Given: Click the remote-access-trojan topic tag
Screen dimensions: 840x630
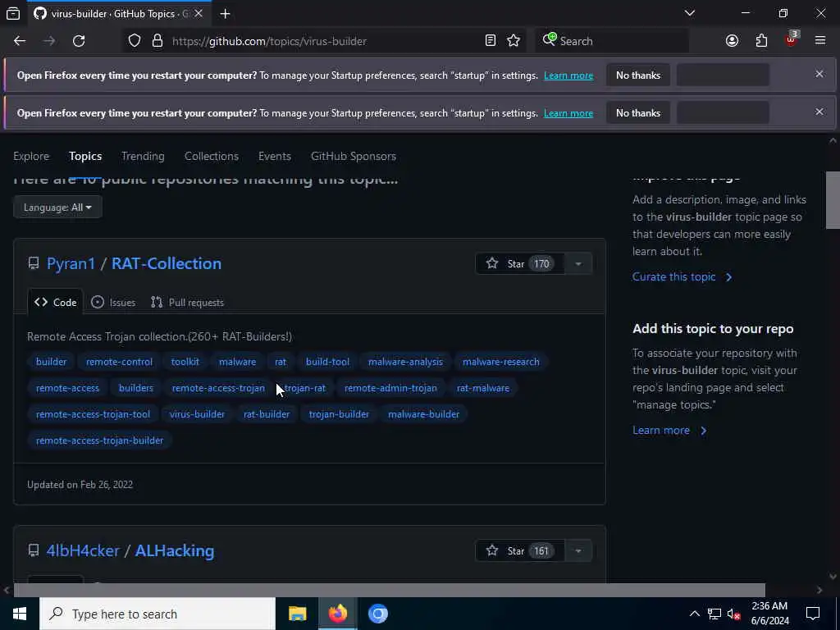Looking at the screenshot, I should (x=218, y=388).
